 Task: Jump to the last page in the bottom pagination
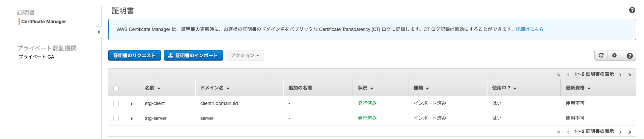629,132
